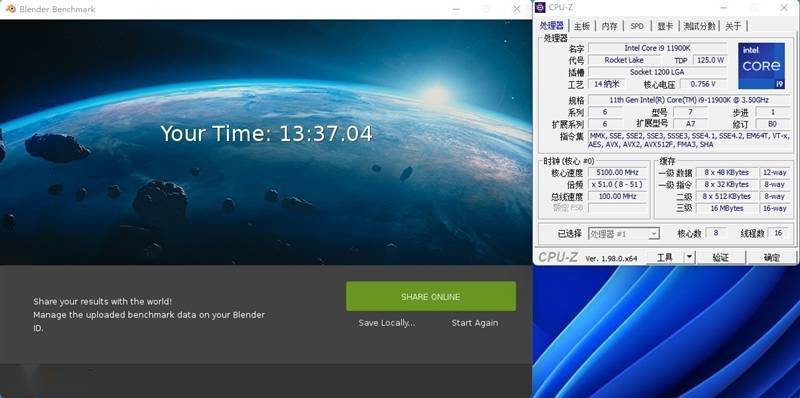Click Save Locally... link

(387, 323)
